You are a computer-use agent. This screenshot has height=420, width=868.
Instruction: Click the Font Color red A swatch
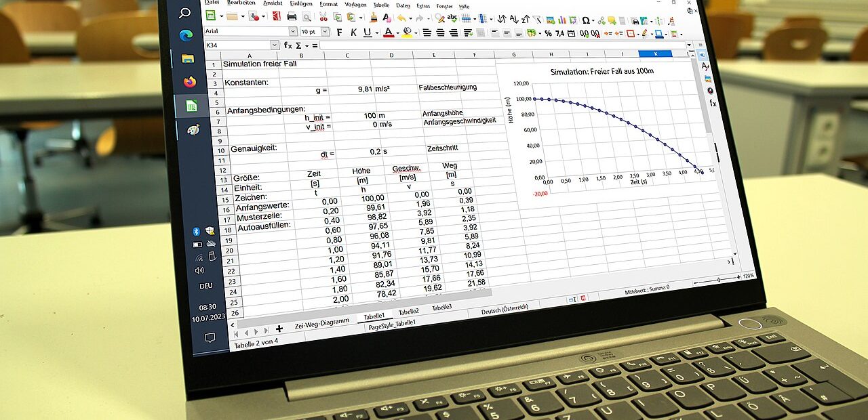pyautogui.click(x=389, y=32)
